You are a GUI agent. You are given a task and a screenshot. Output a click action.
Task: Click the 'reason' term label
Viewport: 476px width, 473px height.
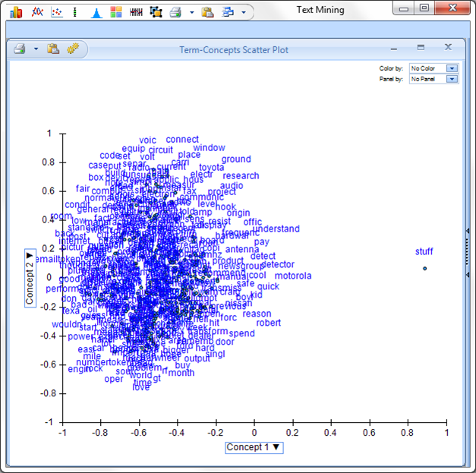point(257,314)
